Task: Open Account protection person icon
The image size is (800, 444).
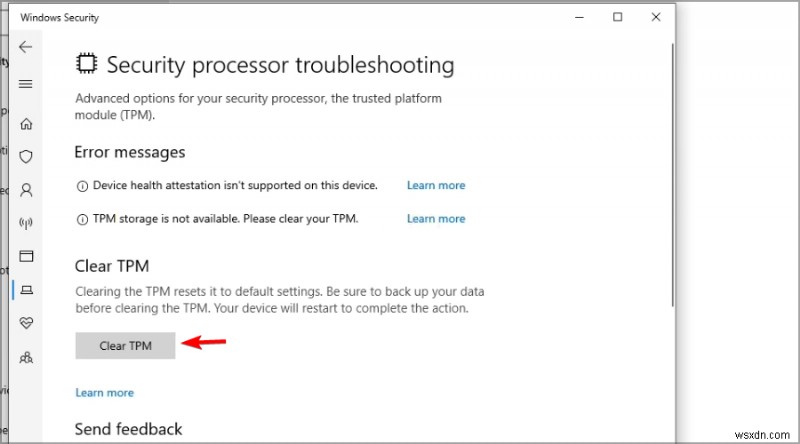Action: tap(26, 189)
